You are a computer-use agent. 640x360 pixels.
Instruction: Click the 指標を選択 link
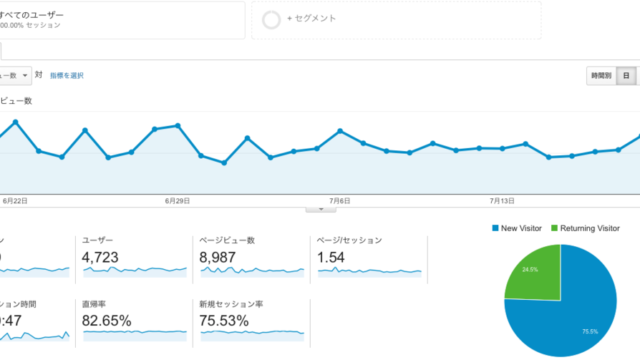67,76
